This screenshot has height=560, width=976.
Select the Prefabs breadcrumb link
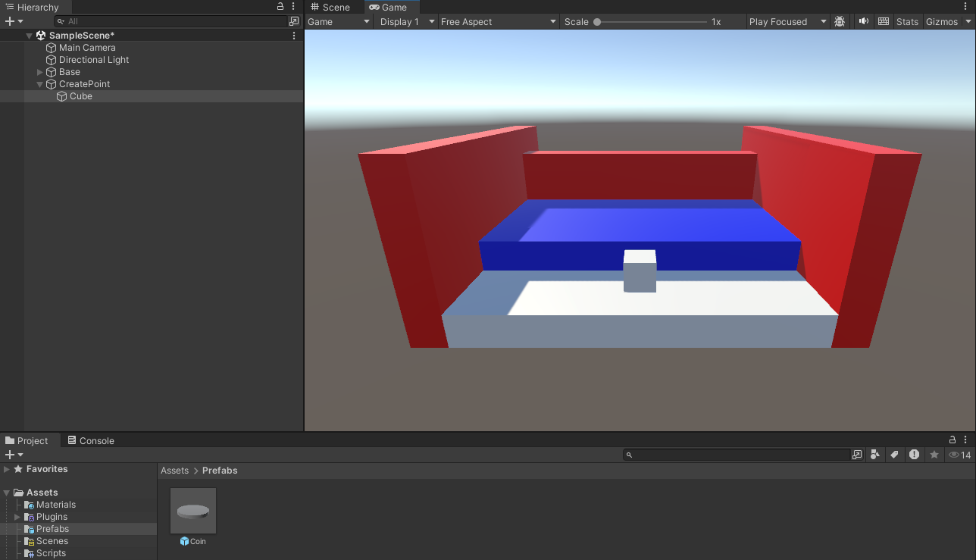(220, 470)
